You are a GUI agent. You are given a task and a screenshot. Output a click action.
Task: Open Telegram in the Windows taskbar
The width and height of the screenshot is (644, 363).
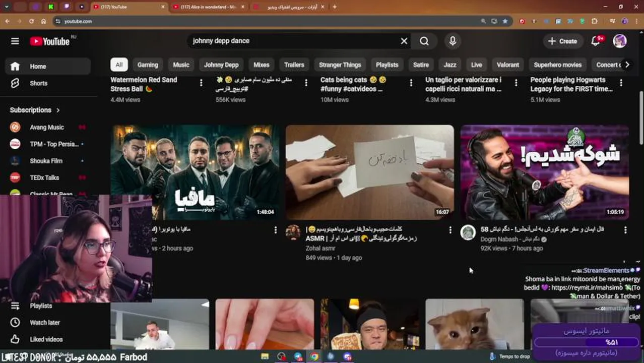click(298, 356)
